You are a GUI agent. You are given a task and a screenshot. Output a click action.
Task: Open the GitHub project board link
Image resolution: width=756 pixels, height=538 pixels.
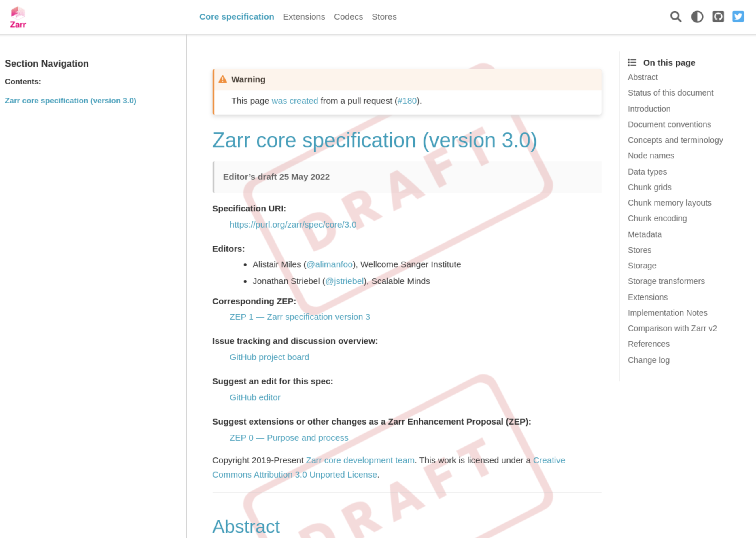click(269, 357)
